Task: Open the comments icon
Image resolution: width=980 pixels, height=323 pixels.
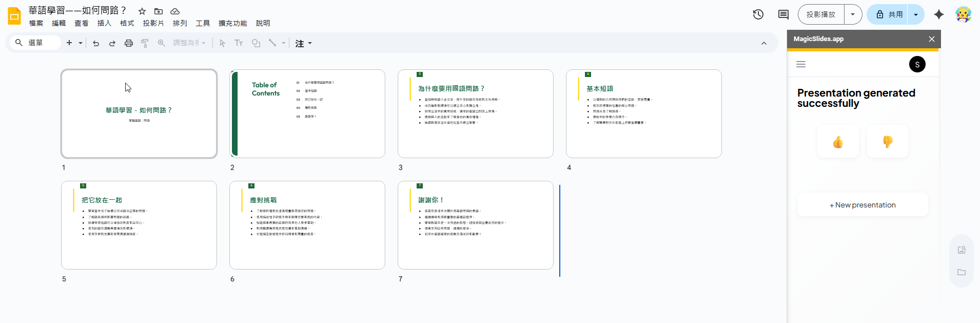Action: click(783, 14)
